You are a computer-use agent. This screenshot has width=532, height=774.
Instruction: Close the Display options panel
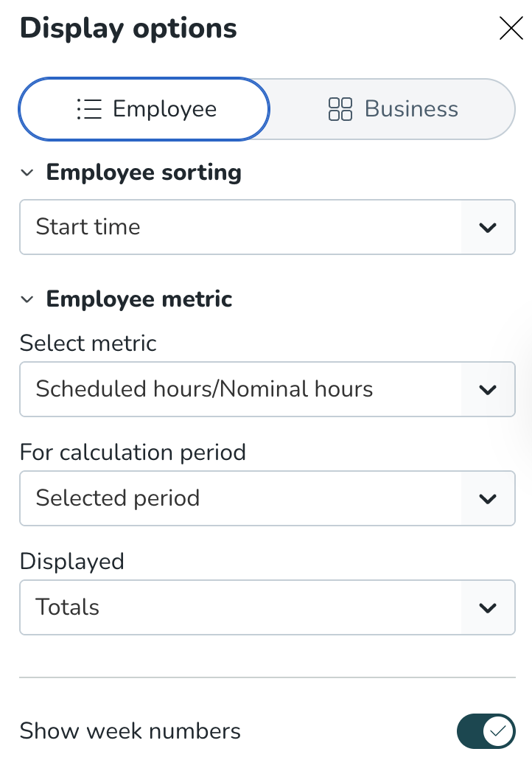click(x=511, y=29)
